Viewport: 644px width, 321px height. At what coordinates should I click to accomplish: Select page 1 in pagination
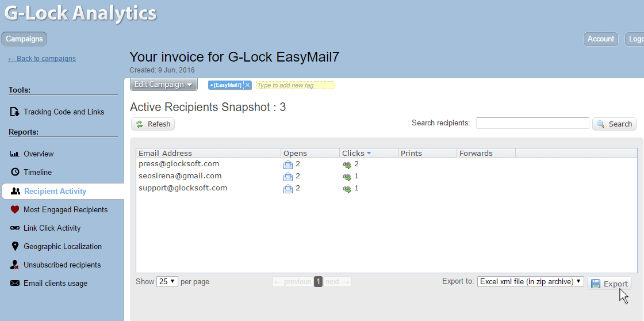point(318,281)
